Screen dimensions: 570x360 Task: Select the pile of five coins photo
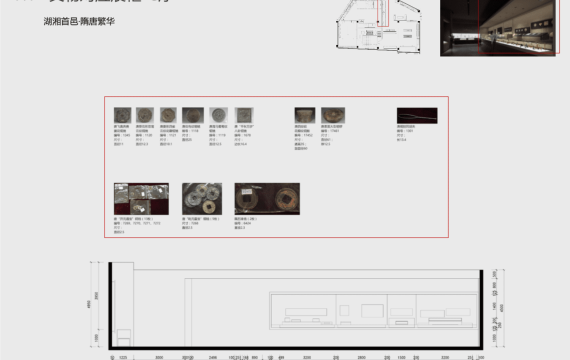(202, 199)
